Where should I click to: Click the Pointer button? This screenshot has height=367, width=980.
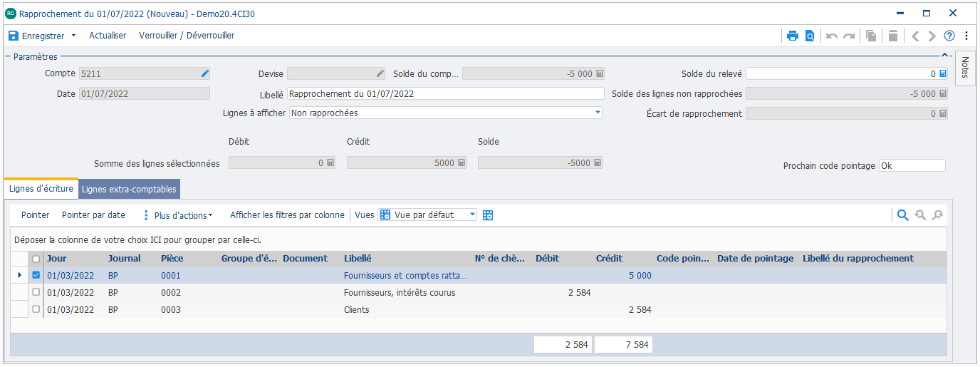(x=36, y=215)
